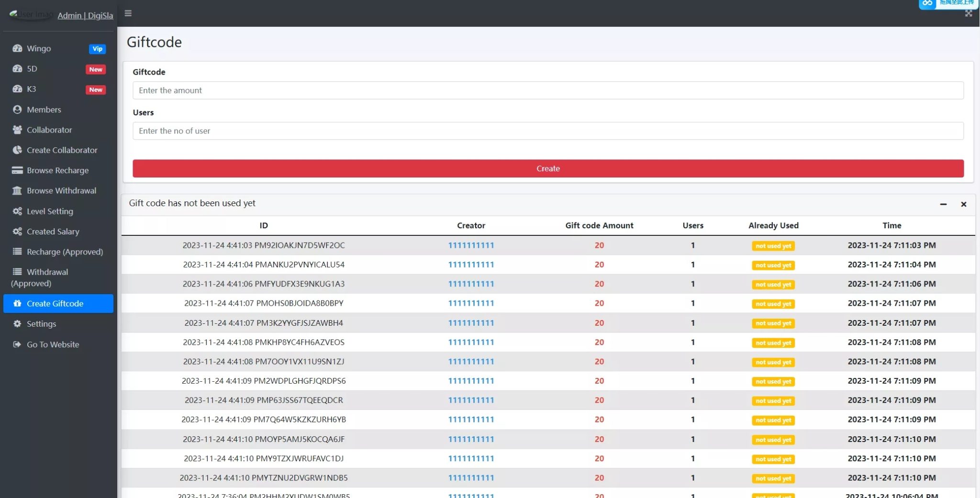Click the Go To Website exit icon
The height and width of the screenshot is (498, 980).
pyautogui.click(x=17, y=344)
